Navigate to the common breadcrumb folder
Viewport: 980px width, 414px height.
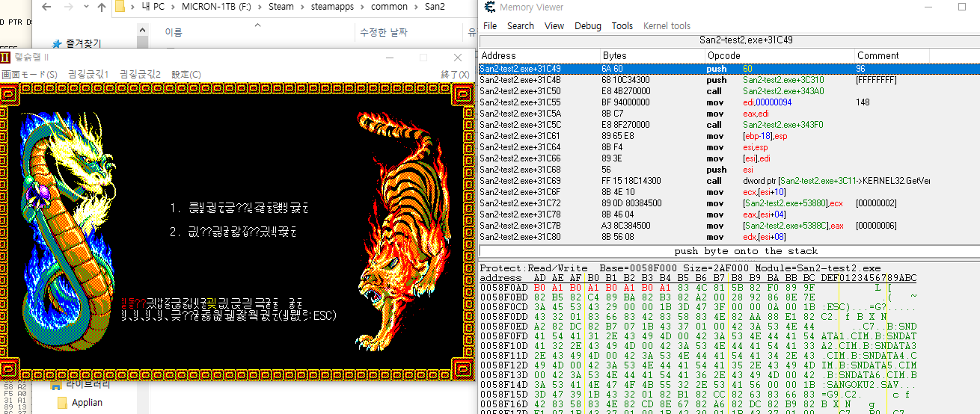(x=391, y=7)
